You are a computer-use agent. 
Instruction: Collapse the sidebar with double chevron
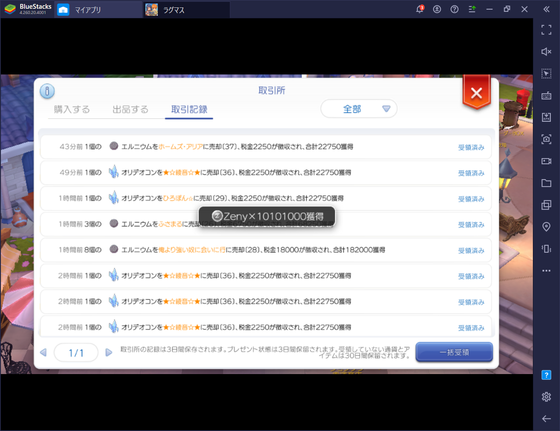pyautogui.click(x=546, y=9)
